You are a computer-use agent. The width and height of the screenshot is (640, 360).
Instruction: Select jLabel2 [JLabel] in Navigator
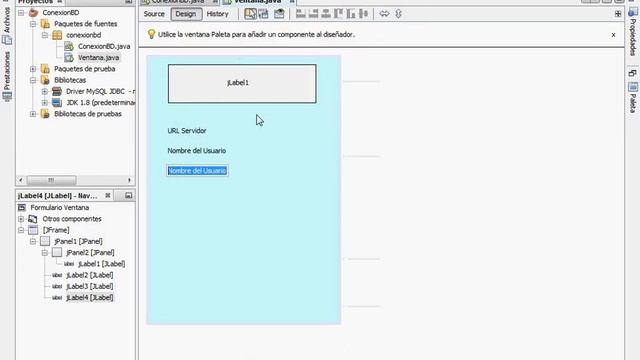[90, 275]
